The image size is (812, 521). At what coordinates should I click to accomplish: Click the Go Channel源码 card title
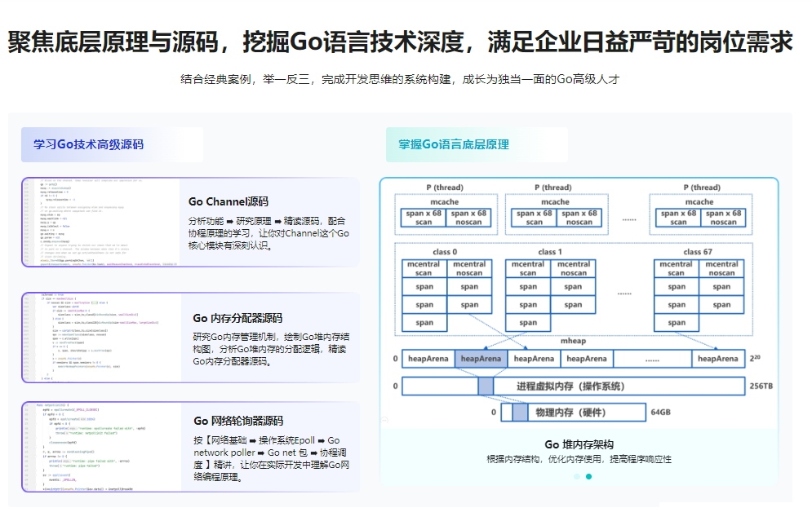click(x=228, y=201)
